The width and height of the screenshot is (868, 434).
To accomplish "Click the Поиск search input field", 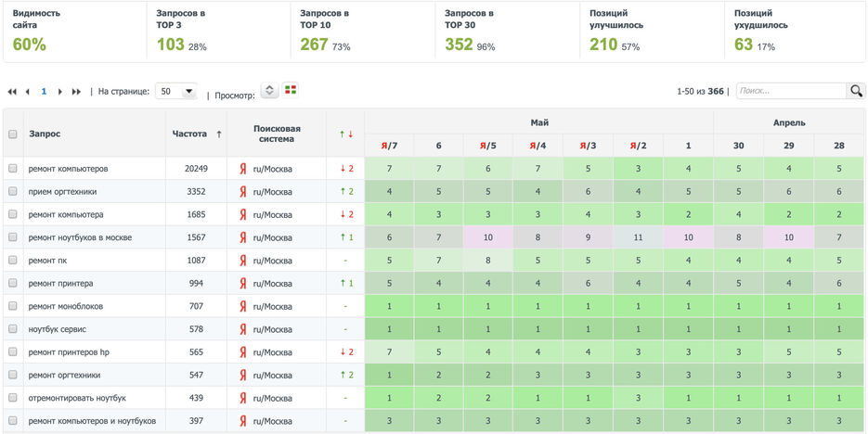I will (789, 91).
